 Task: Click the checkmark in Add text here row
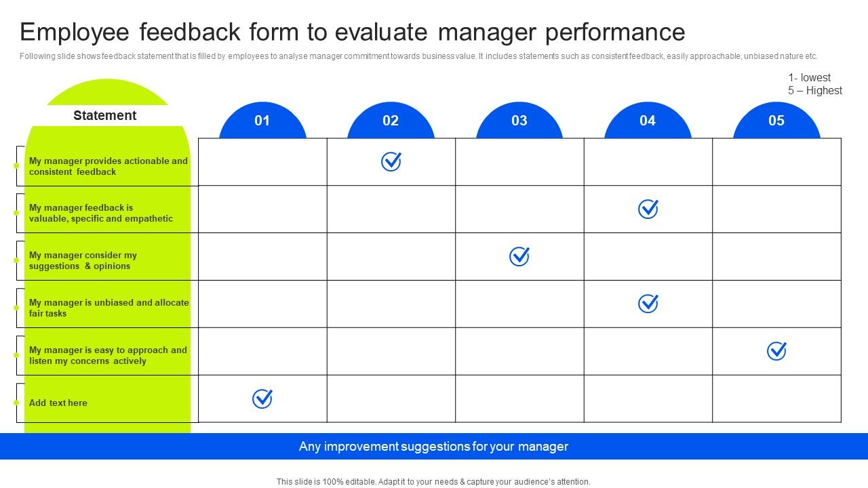[262, 399]
